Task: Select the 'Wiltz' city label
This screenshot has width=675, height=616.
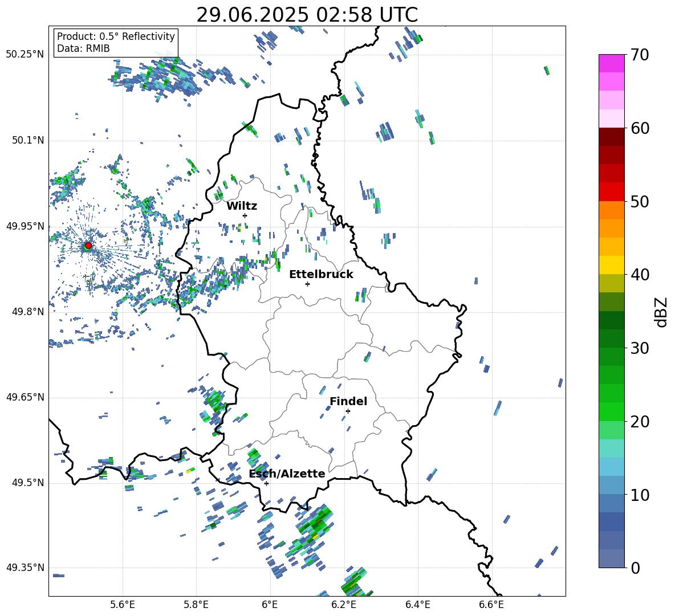Action: [242, 206]
